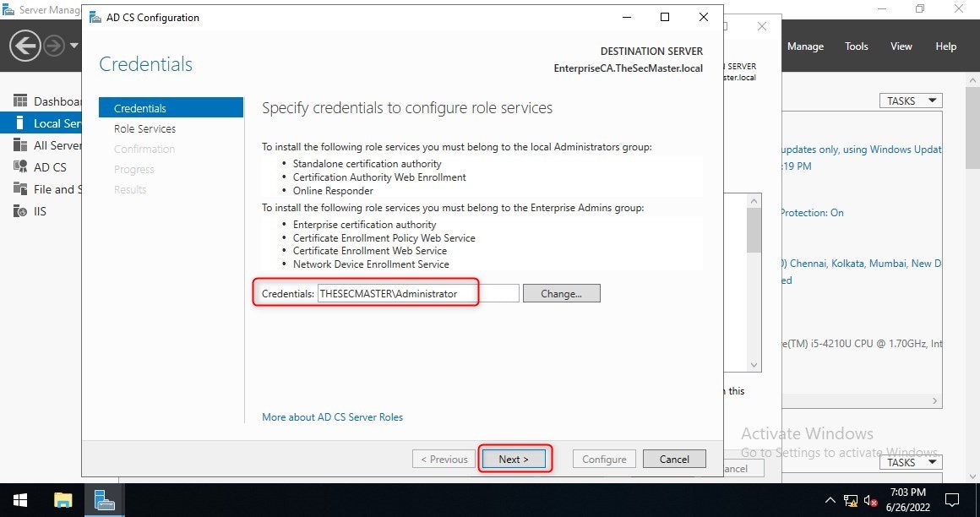Image resolution: width=980 pixels, height=517 pixels.
Task: Click scroll-down arrow in background wizard scrollbar
Action: (x=754, y=364)
